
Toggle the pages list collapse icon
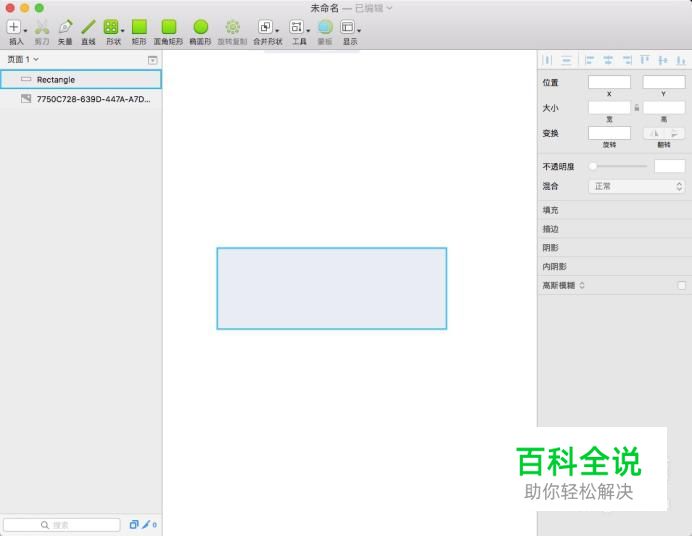coord(152,60)
